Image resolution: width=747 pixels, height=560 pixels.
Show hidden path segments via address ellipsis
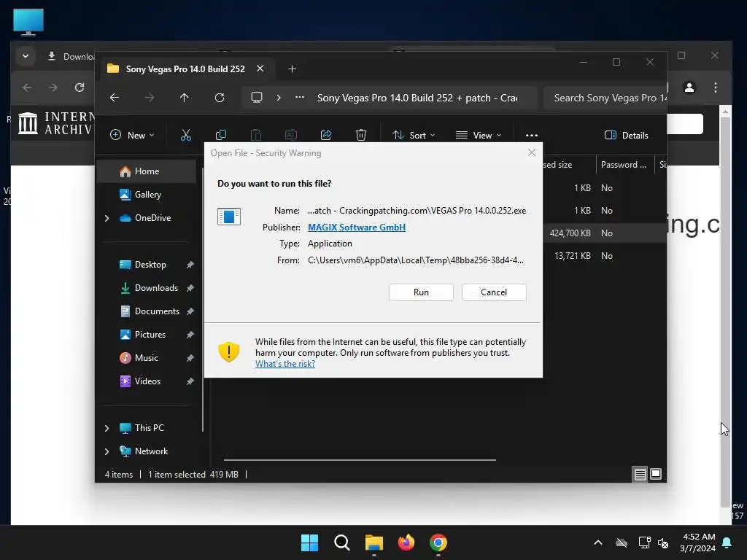click(300, 97)
